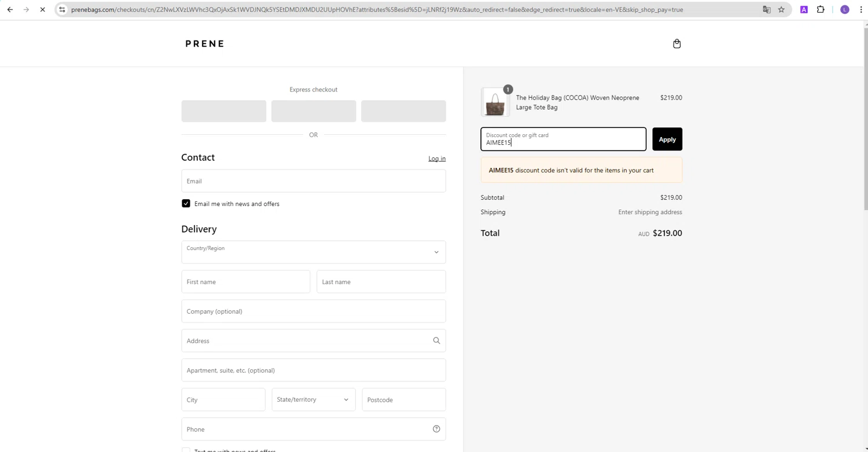Click the Total amount $219.00

667,233
